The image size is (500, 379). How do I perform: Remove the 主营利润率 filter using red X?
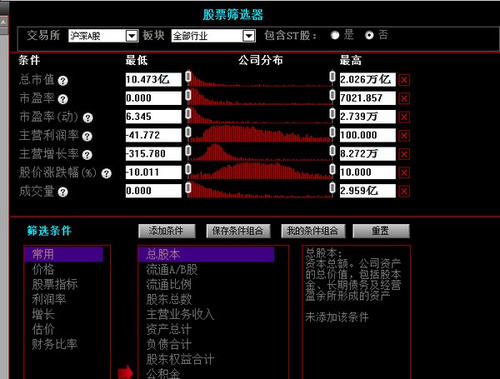tap(404, 135)
